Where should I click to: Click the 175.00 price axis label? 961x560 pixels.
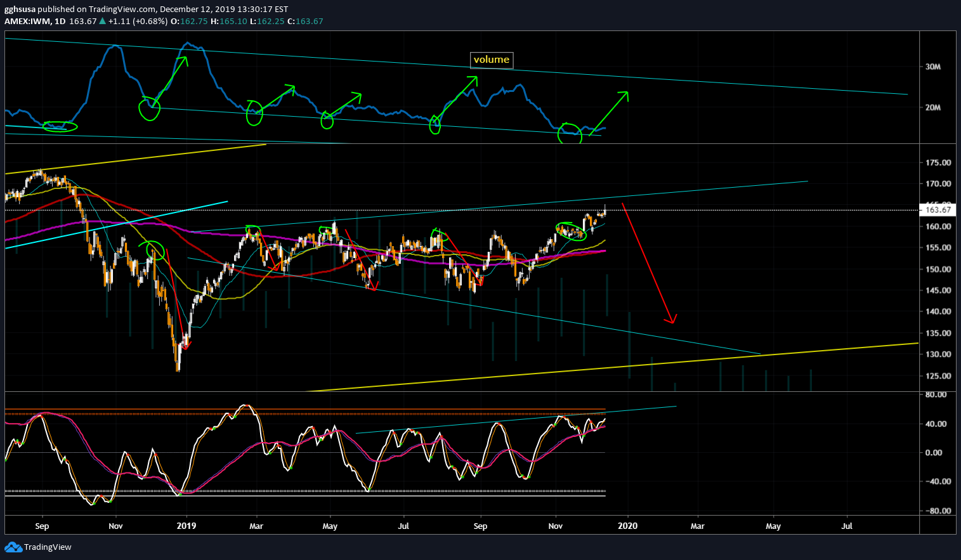tap(938, 163)
